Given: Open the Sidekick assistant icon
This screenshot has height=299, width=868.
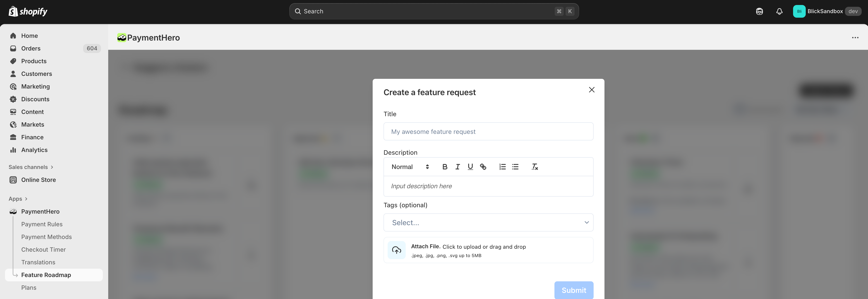Looking at the screenshot, I should coord(759,12).
